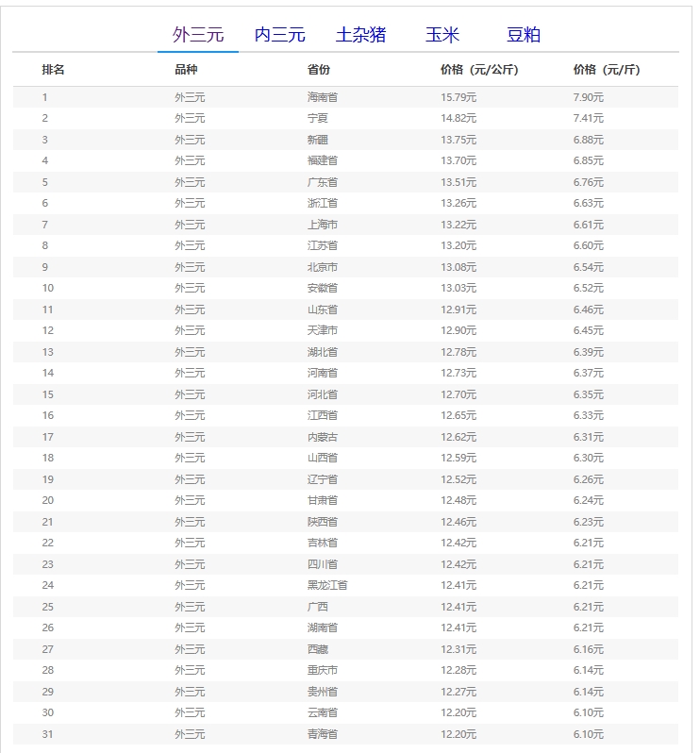This screenshot has height=753, width=700.
Task: Open the 土杂猪 tab
Action: coord(360,35)
